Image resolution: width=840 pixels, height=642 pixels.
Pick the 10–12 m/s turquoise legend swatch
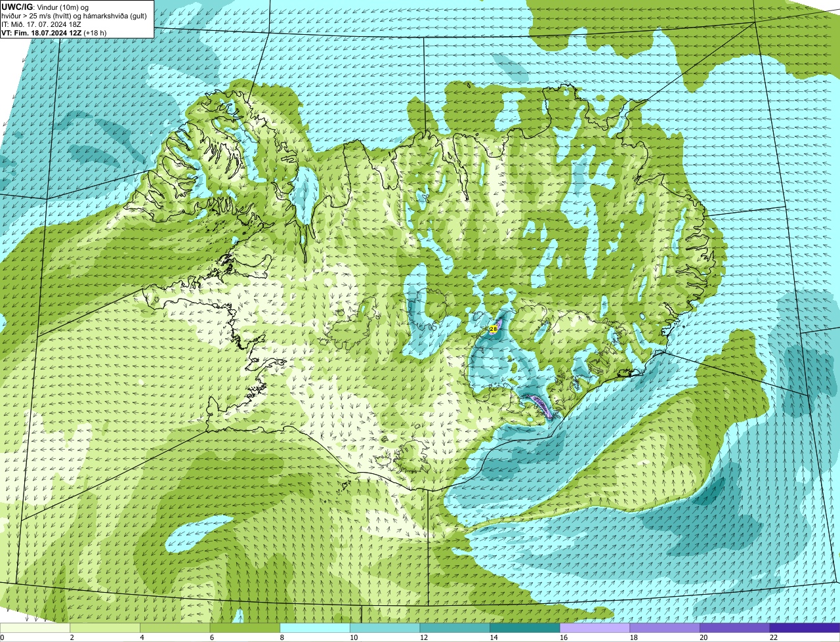click(385, 628)
